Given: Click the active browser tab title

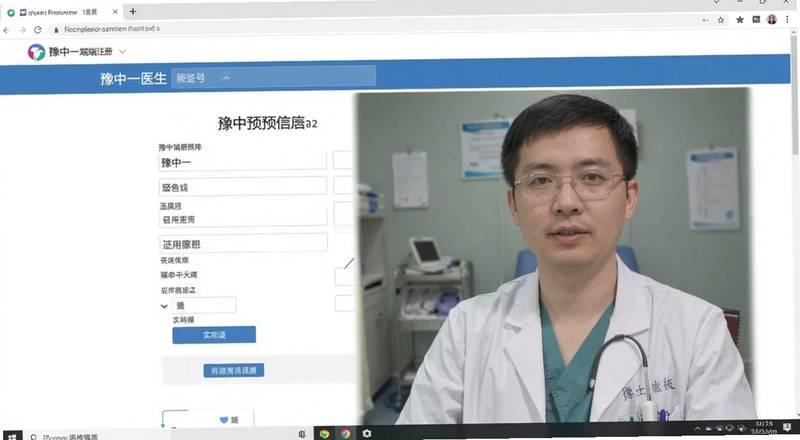Looking at the screenshot, I should [63, 12].
